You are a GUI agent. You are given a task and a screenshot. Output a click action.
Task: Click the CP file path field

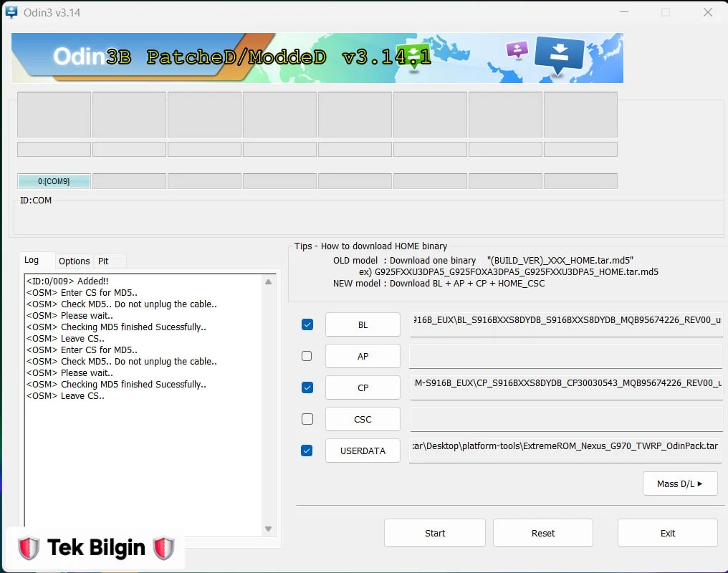click(566, 387)
